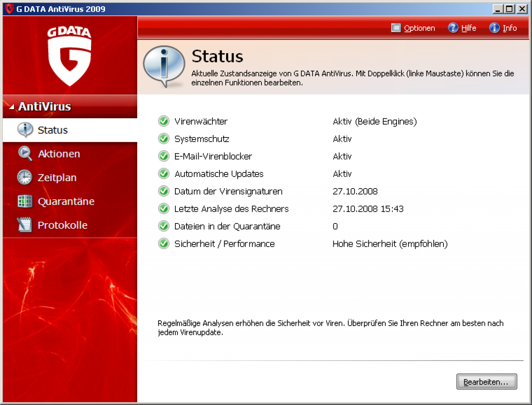The height and width of the screenshot is (405, 532).
Task: Click the large Status info bubble icon
Action: (164, 66)
